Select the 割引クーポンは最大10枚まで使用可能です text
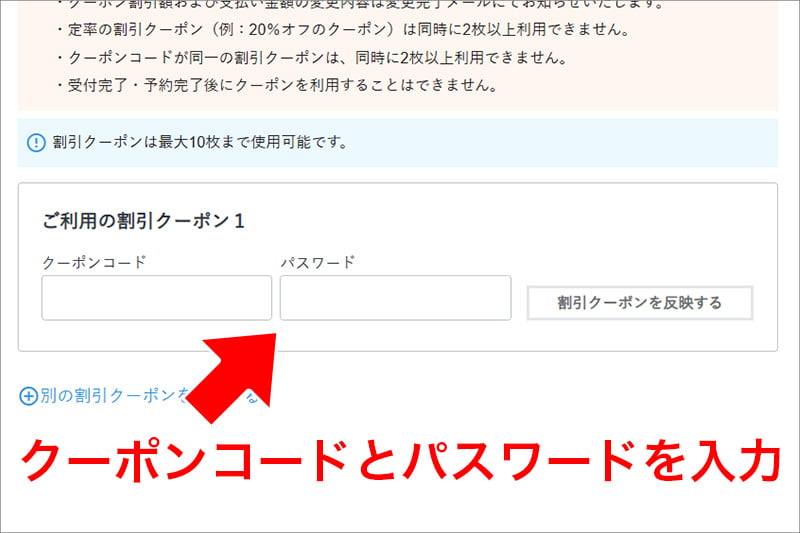800x533 pixels. click(x=199, y=142)
